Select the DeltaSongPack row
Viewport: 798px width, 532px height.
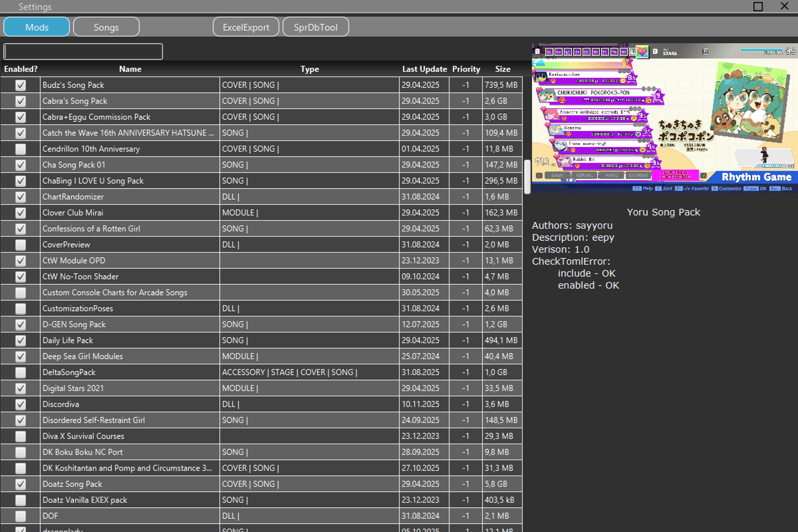pyautogui.click(x=130, y=372)
